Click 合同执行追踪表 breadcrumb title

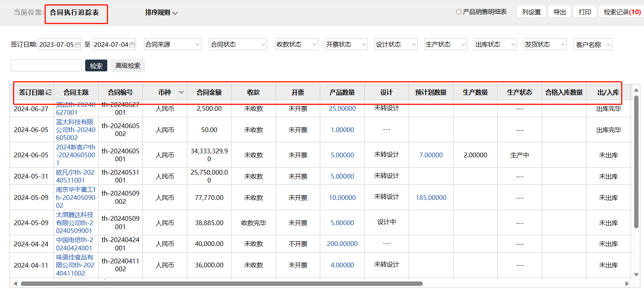(75, 13)
